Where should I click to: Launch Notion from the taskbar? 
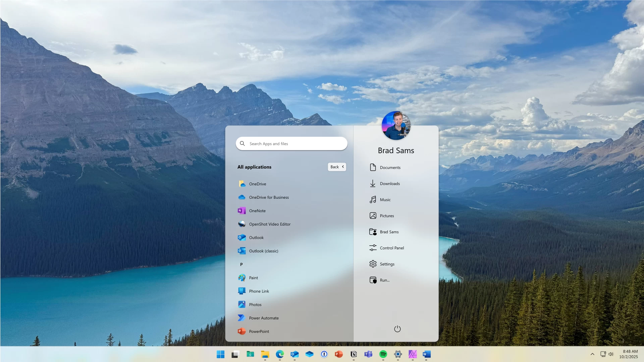point(353,354)
